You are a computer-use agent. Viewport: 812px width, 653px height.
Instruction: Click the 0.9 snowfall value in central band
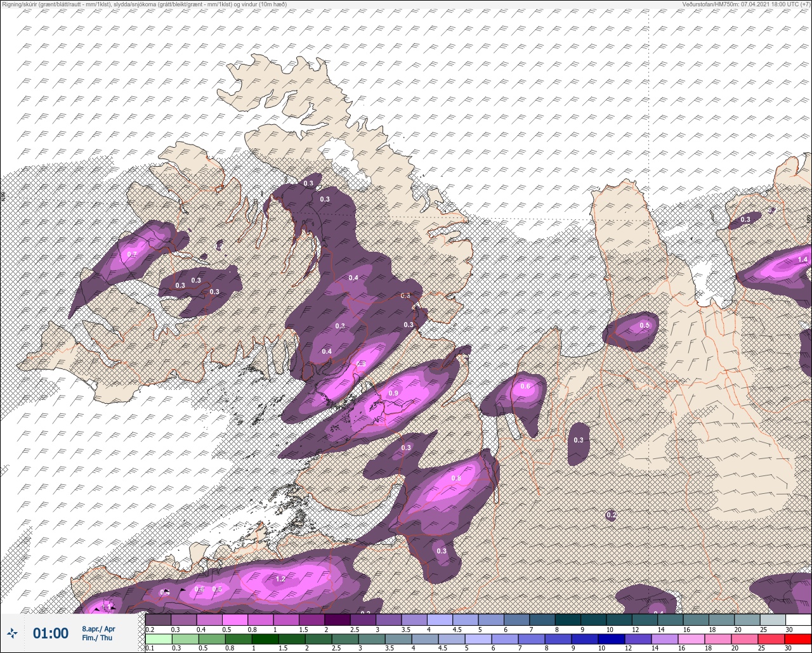coord(393,394)
